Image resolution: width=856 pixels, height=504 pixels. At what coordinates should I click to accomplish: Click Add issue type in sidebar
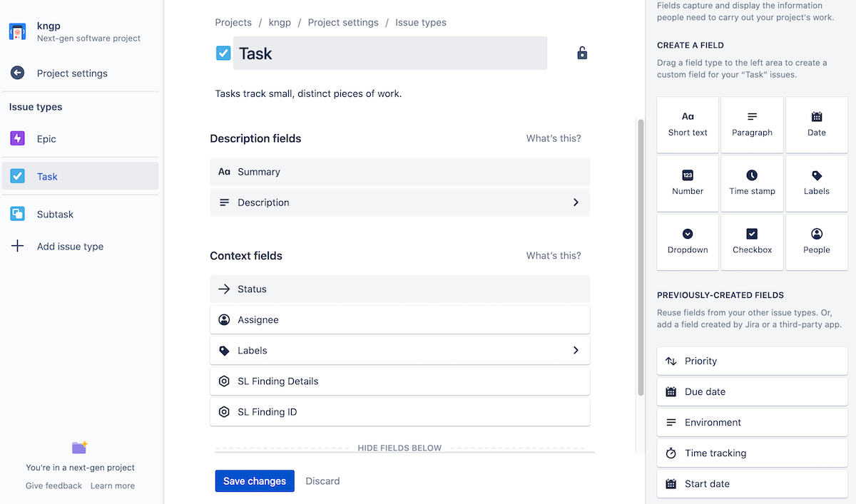pos(80,246)
